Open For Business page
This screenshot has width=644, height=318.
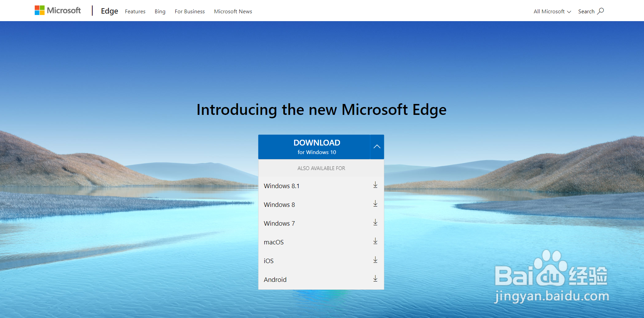click(x=190, y=12)
